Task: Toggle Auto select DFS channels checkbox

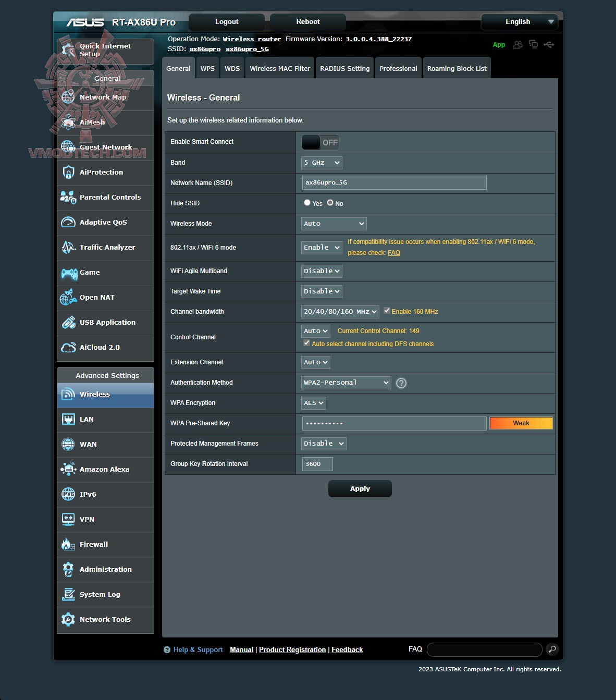Action: [306, 343]
